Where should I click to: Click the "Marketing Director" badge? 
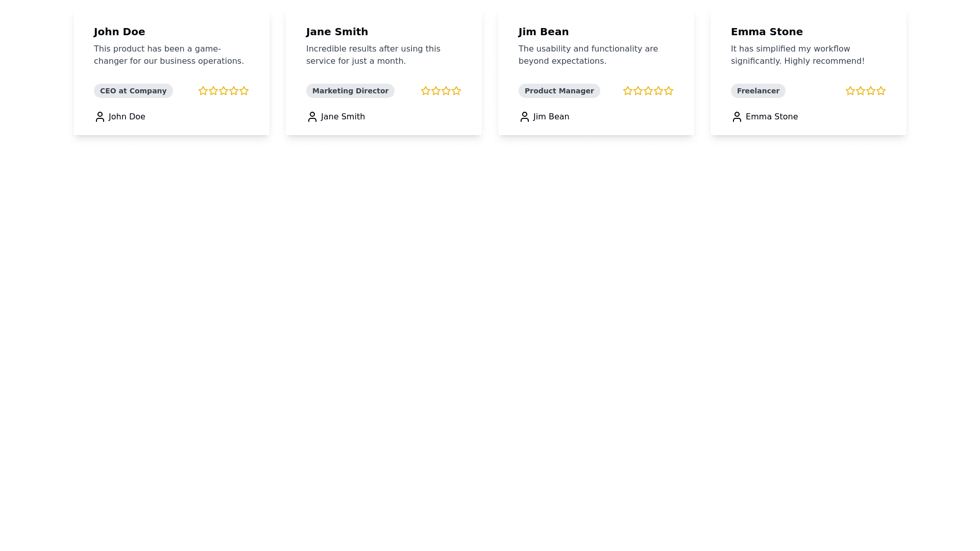coord(350,91)
